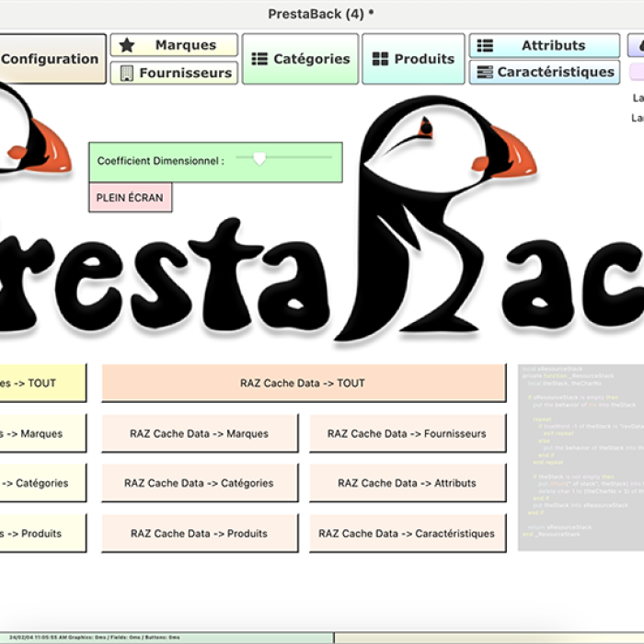Click the Fournisseurs building icon
This screenshot has height=644, width=644.
tap(127, 73)
